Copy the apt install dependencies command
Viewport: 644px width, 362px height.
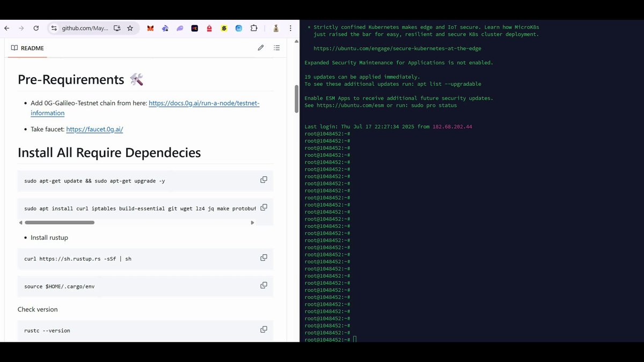click(264, 207)
